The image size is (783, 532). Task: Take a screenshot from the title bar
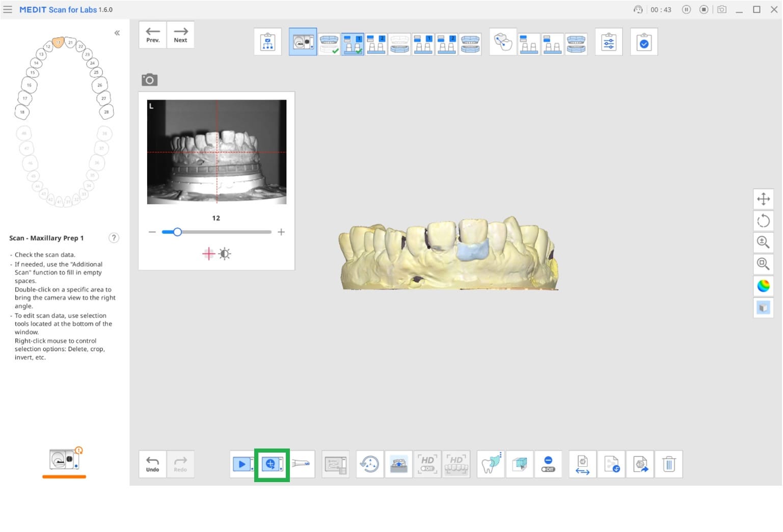[722, 10]
